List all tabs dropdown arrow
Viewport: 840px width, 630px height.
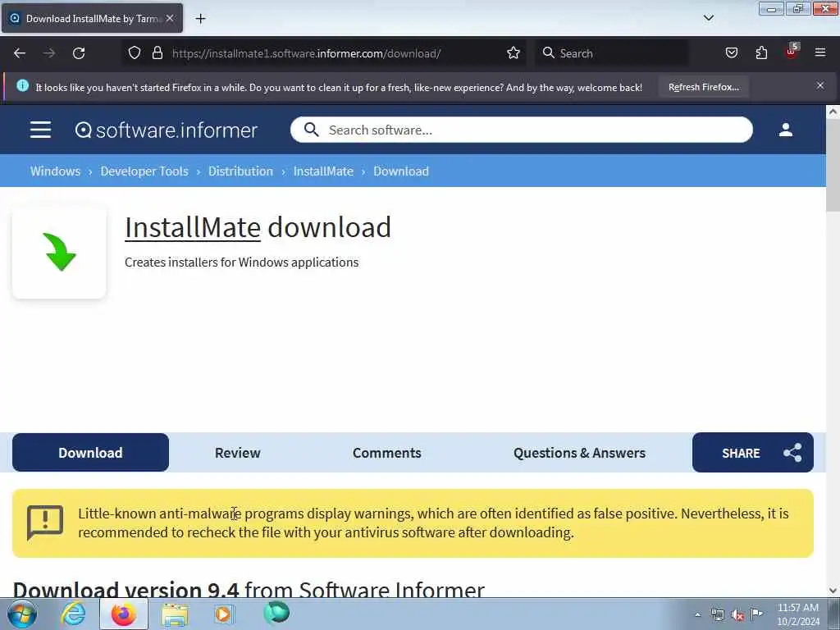pyautogui.click(x=708, y=18)
